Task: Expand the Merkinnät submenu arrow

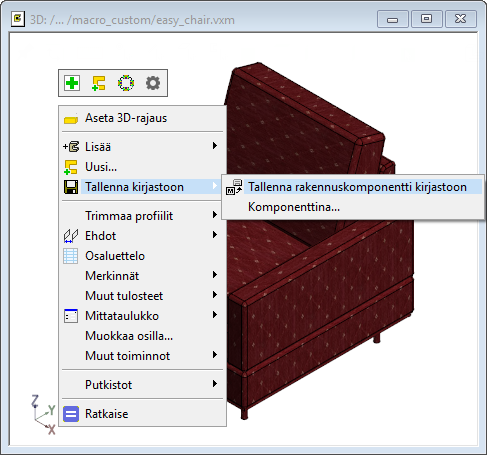Action: [x=215, y=275]
